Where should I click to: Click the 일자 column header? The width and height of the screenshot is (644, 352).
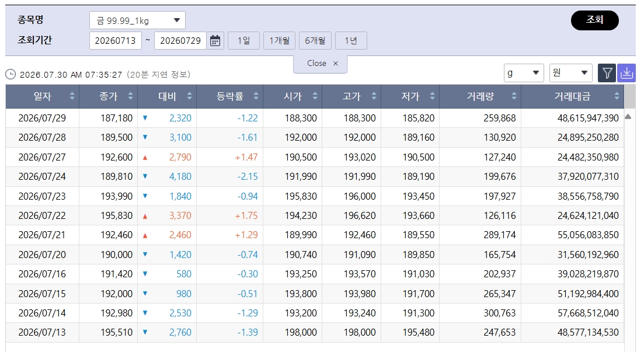pos(42,96)
